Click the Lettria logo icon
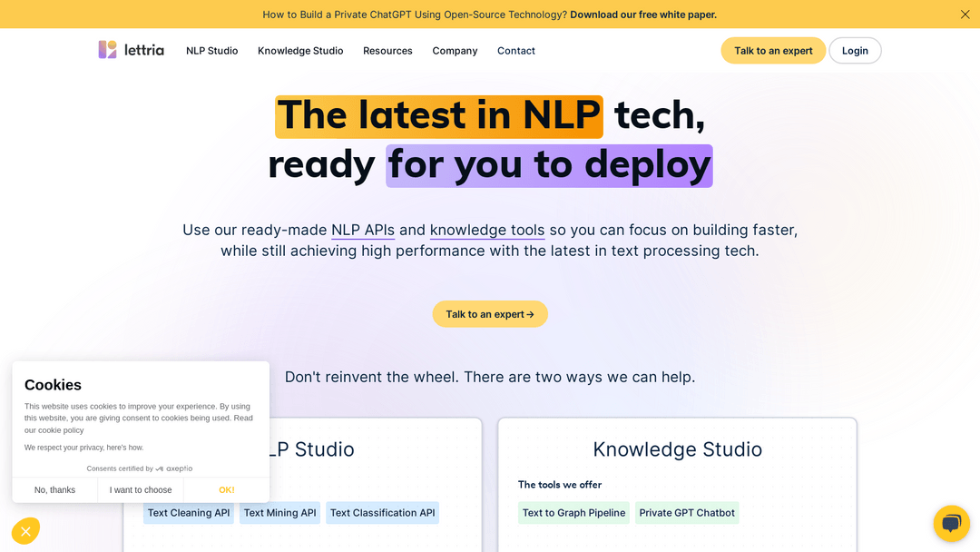Screen dimensions: 980x552 pyautogui.click(x=108, y=50)
